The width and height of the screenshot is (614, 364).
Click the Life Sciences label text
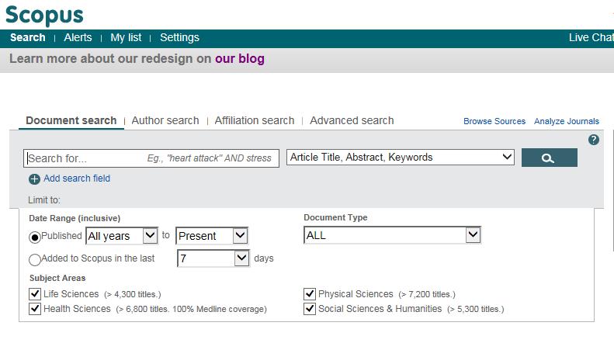click(71, 294)
